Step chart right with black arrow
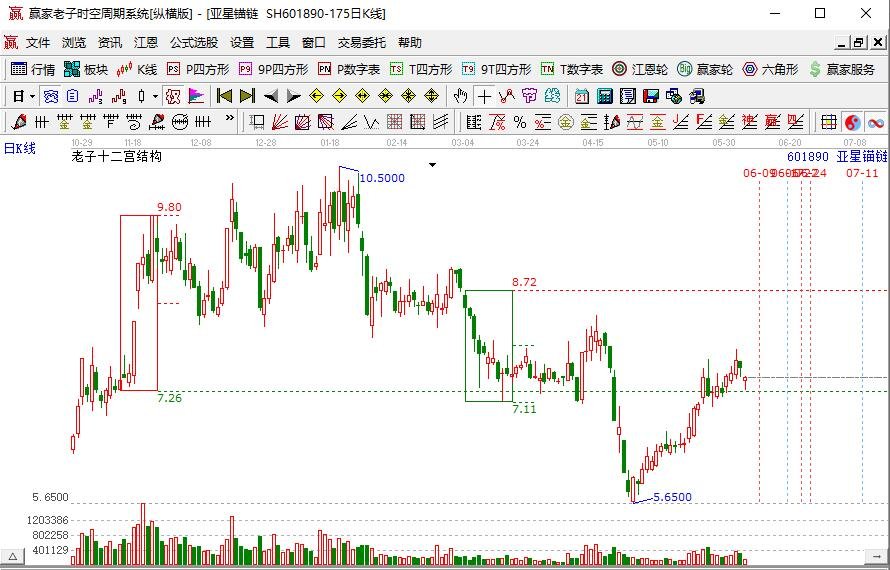Screen dimensions: 890x570 point(293,96)
